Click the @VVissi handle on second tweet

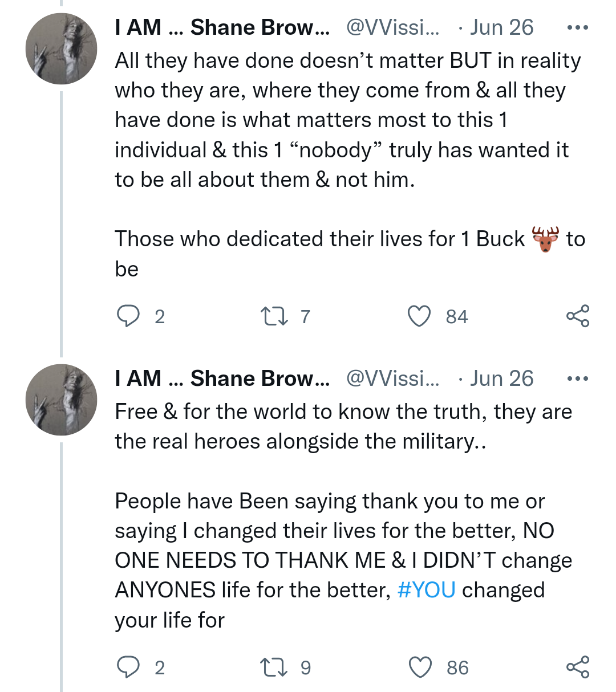point(393,378)
